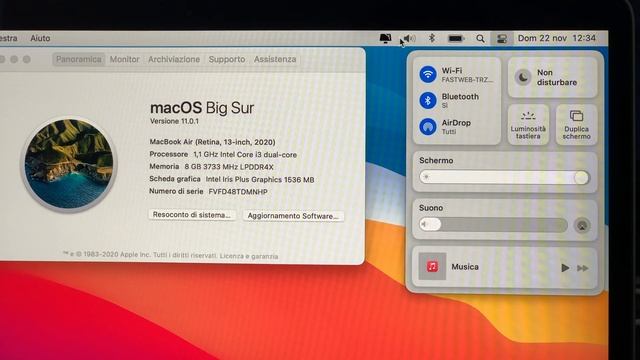The height and width of the screenshot is (360, 640).
Task: Toggle Wi-Fi in Control Center
Action: [428, 74]
